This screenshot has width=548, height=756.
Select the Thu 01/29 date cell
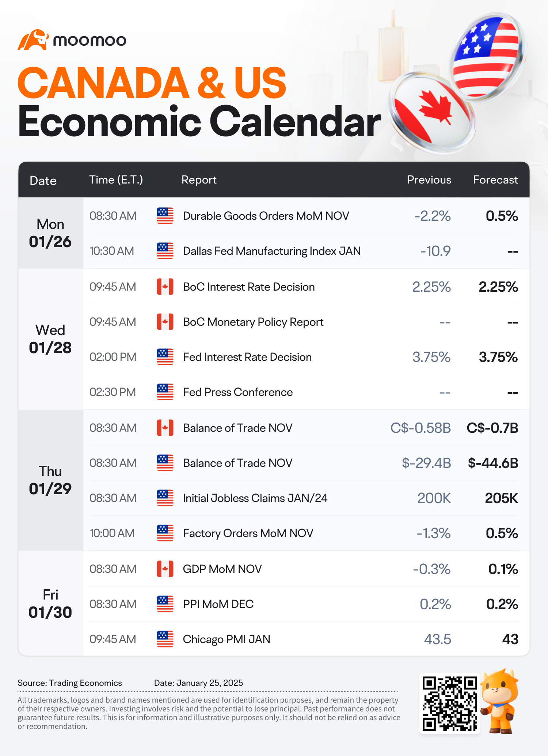(x=50, y=480)
